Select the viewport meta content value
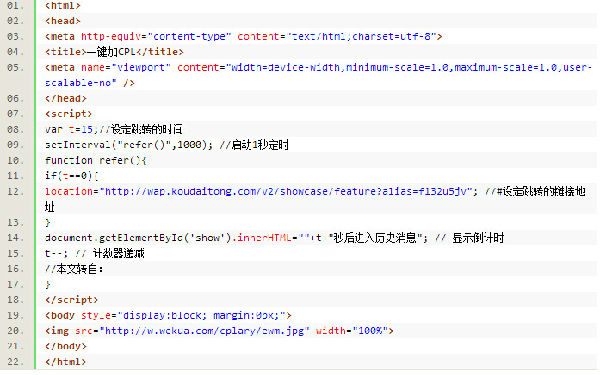 coord(409,67)
